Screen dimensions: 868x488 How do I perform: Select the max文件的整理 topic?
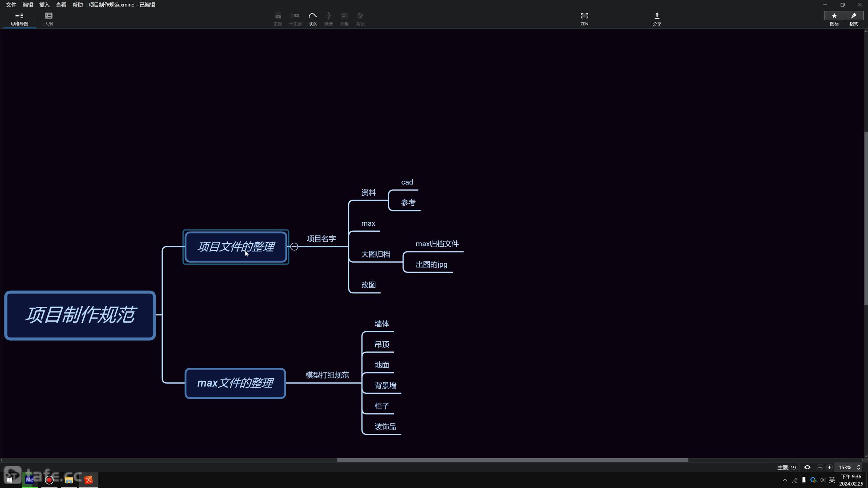coord(235,383)
